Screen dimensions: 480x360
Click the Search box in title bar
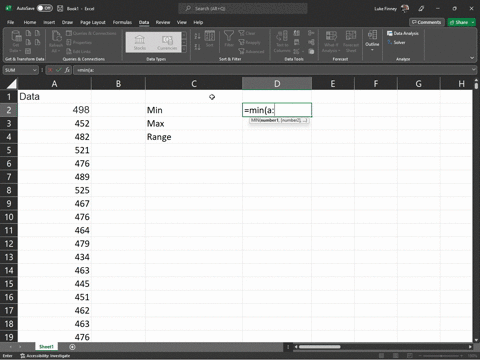click(x=243, y=9)
